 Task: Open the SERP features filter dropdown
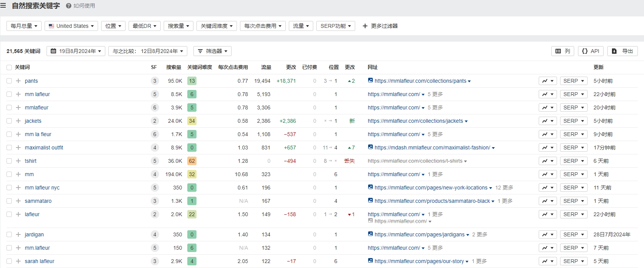pyautogui.click(x=336, y=26)
